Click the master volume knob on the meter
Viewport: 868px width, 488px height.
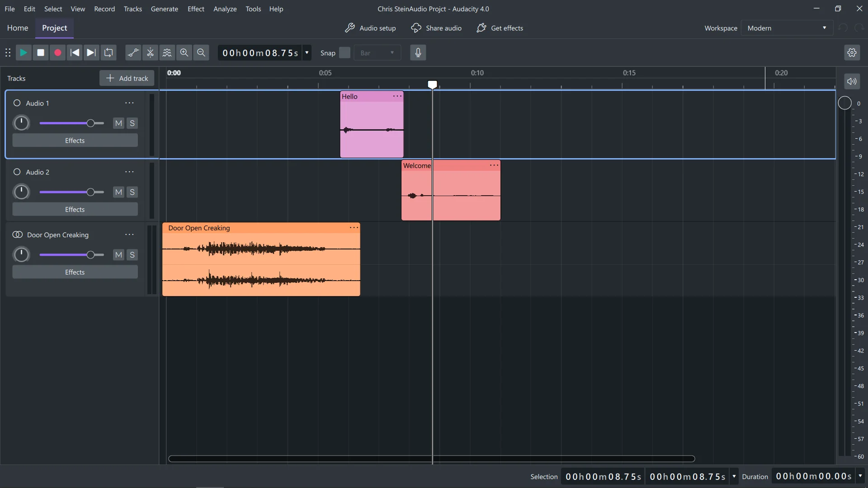[x=844, y=103]
